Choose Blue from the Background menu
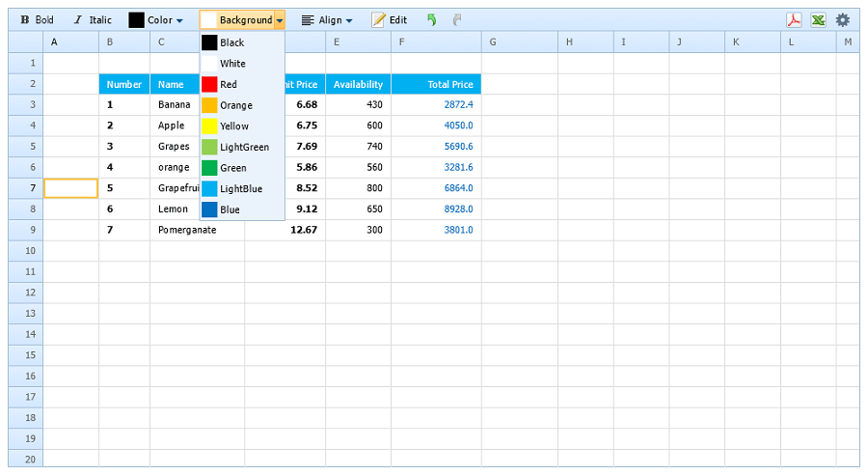868x475 pixels. pos(242,210)
